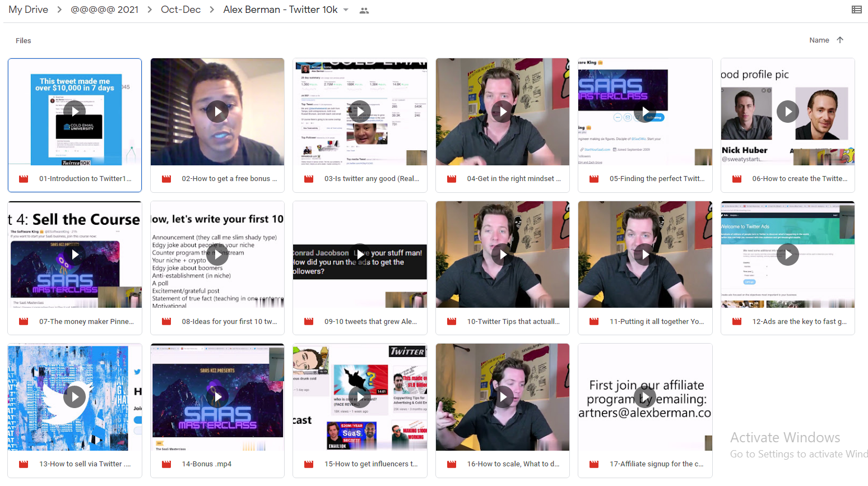
Task: Open thumbnail of 15-How to get influencers
Action: pos(360,397)
